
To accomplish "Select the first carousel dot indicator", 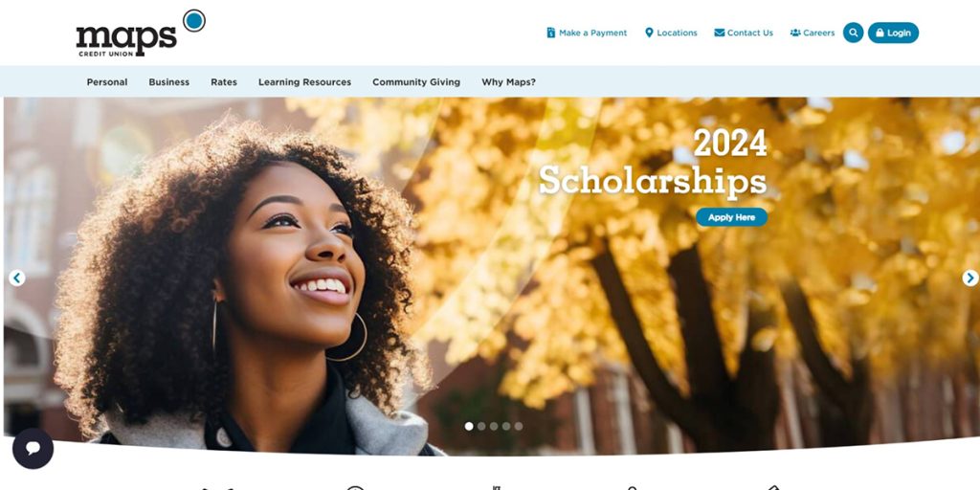I will click(x=469, y=426).
